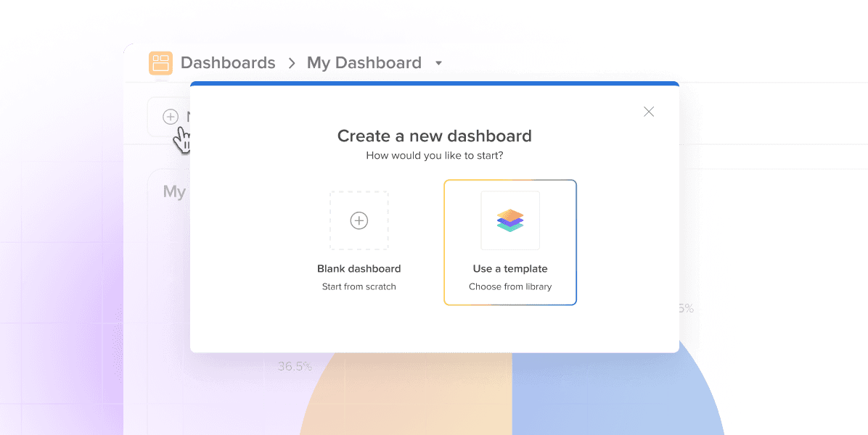Click the Choose from library text
868x435 pixels.
tap(510, 286)
